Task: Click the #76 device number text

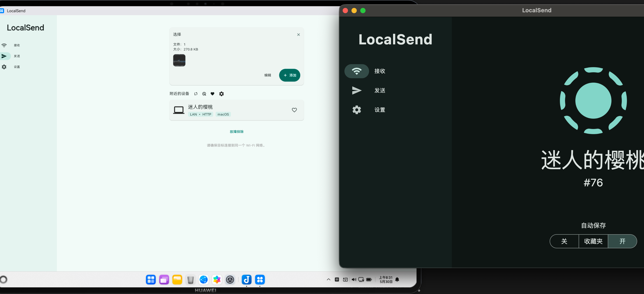Action: click(593, 183)
